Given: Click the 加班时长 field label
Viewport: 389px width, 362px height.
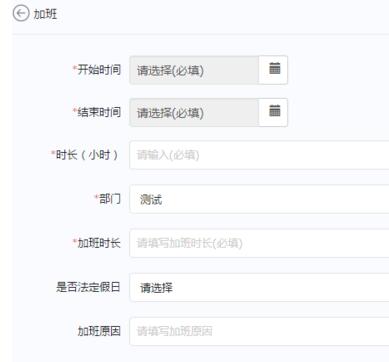Looking at the screenshot, I should [99, 243].
